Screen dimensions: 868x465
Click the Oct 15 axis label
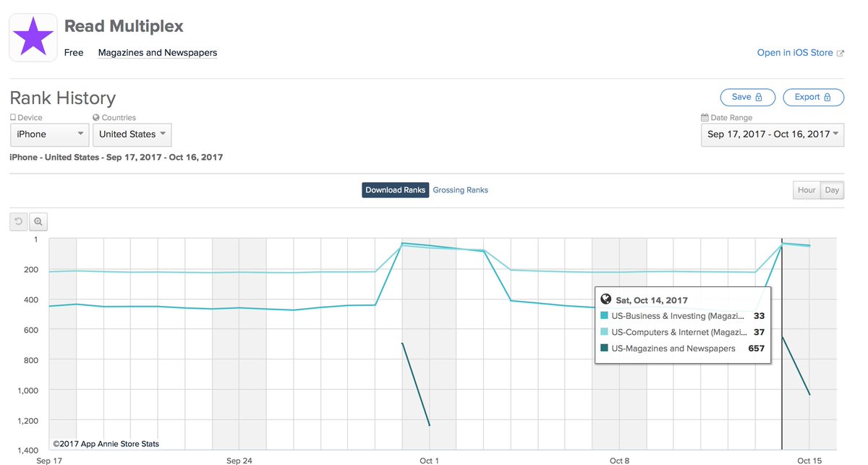(x=809, y=460)
